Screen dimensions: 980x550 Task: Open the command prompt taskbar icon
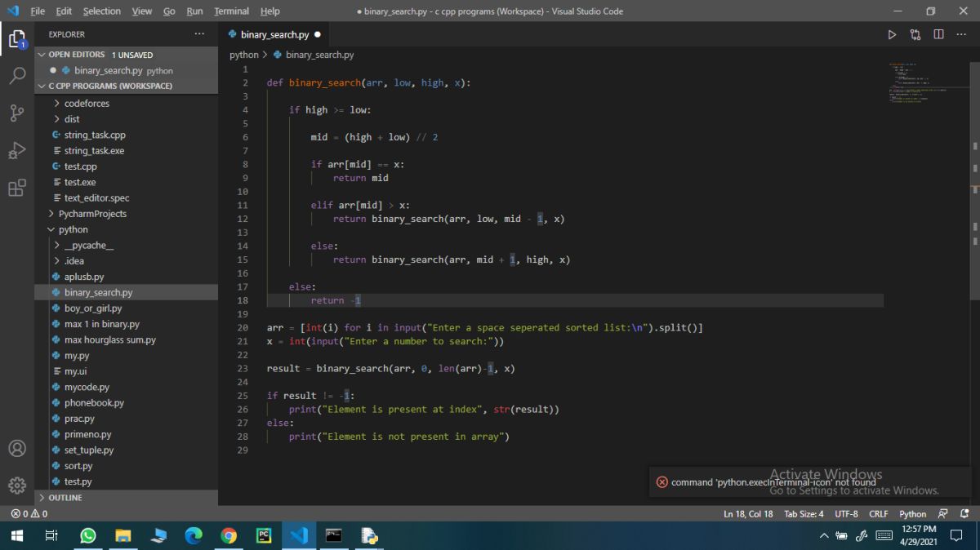click(x=333, y=535)
